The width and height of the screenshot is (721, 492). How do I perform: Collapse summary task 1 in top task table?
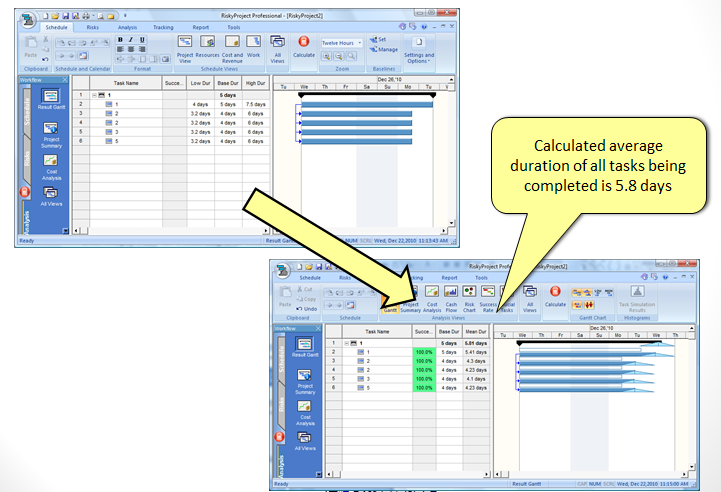[x=94, y=95]
